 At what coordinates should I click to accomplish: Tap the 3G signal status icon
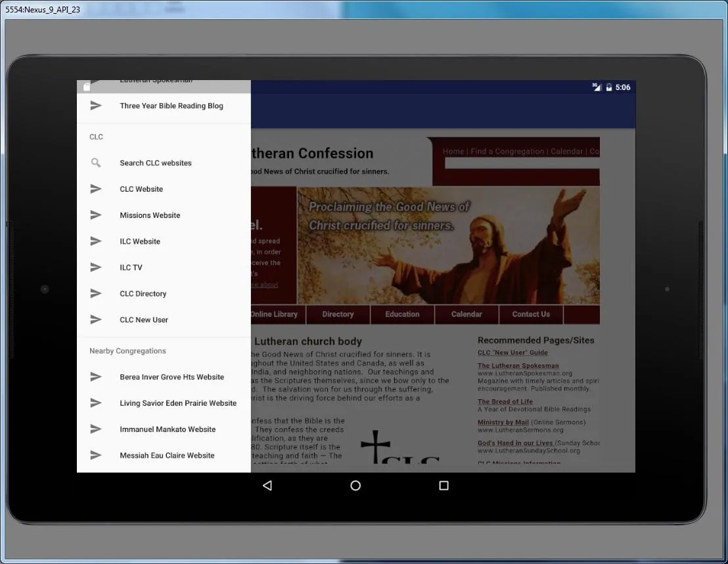coord(597,87)
